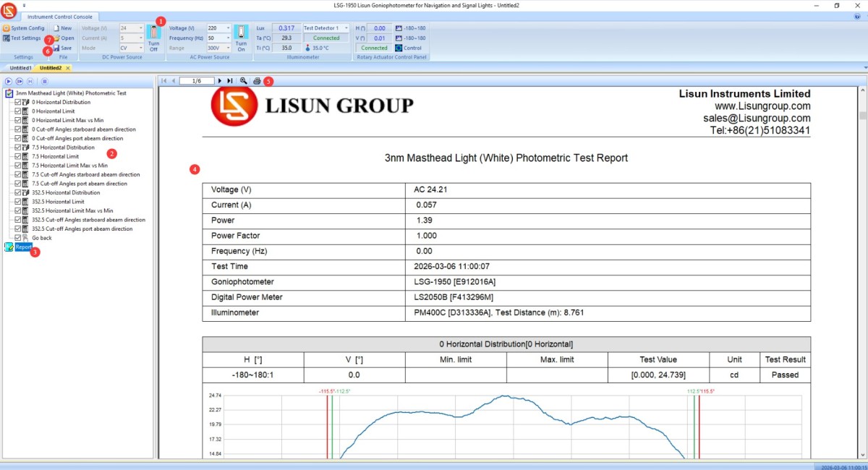
Task: Toggle 7.5 Horizontal Distribution checkbox
Action: tap(18, 148)
